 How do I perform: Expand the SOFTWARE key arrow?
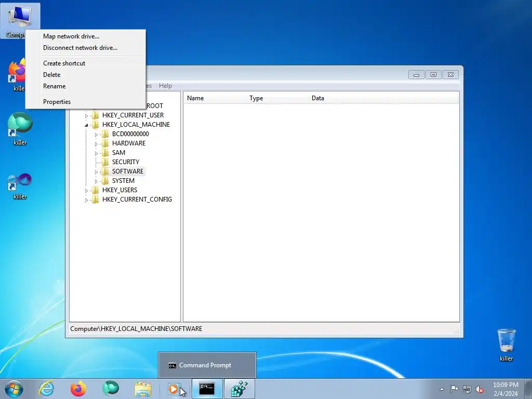(96, 172)
